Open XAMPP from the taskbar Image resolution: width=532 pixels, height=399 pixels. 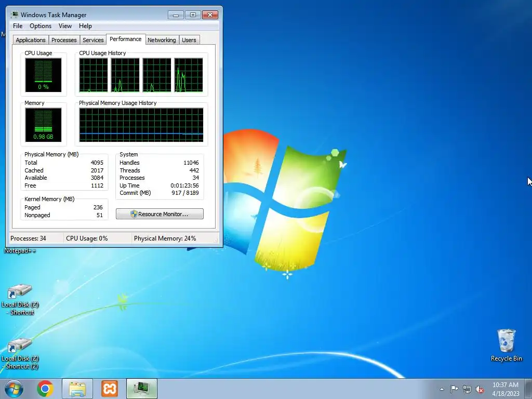110,389
